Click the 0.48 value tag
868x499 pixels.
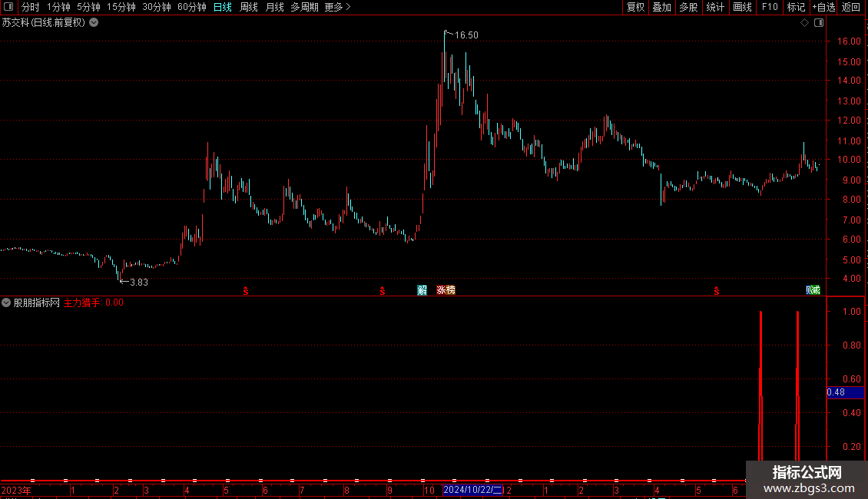(x=845, y=392)
